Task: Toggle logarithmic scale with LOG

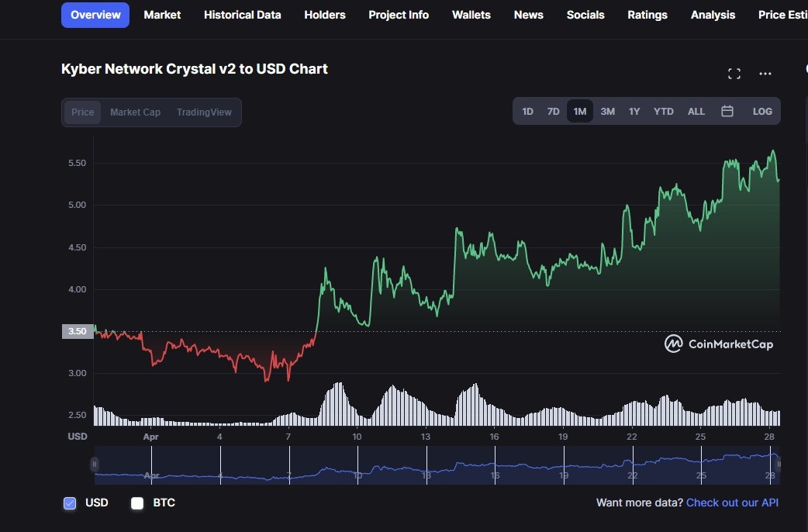Action: 761,111
